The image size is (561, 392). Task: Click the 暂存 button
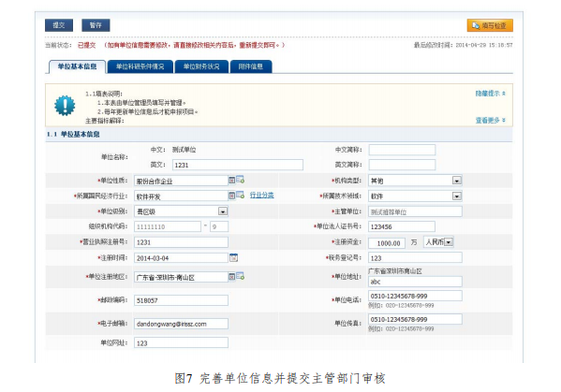pos(96,25)
